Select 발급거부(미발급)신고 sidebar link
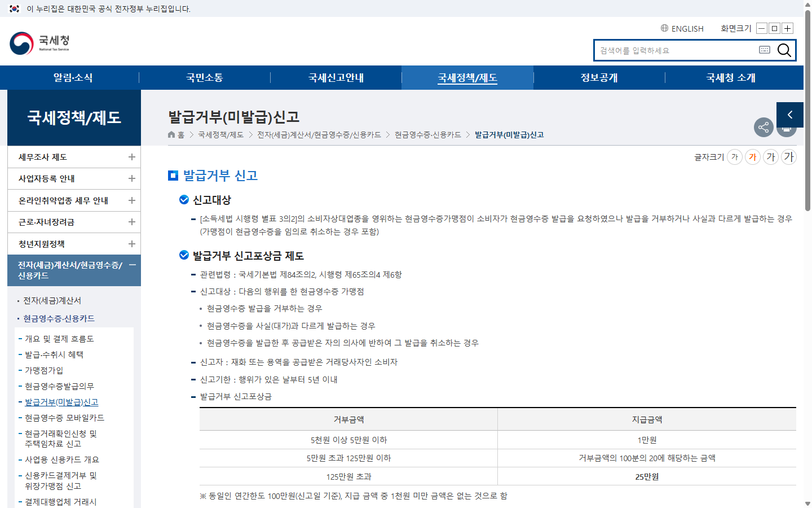The image size is (812, 508). pos(61,402)
